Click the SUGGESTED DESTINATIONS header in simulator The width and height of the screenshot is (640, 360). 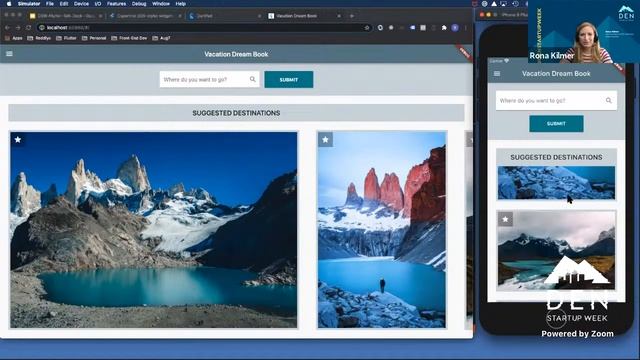[x=556, y=157]
